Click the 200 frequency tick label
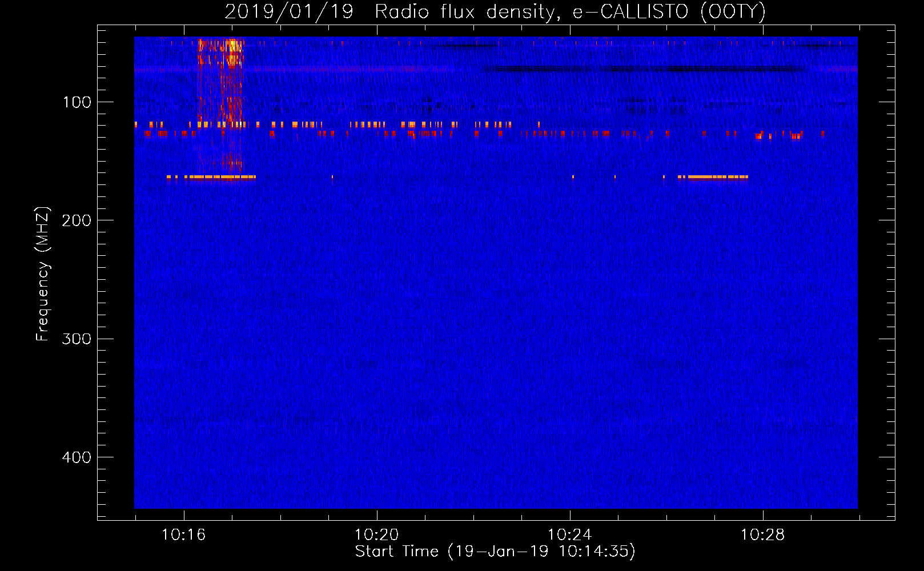 (x=77, y=220)
